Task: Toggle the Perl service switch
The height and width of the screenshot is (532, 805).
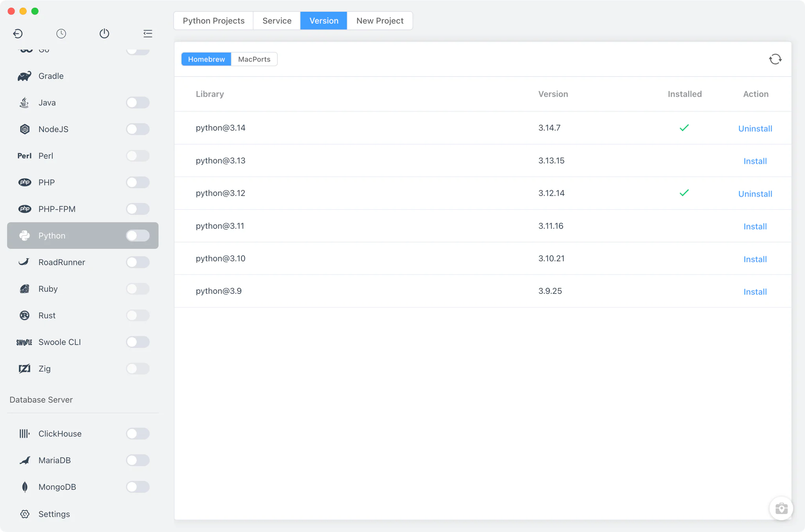Action: (138, 156)
